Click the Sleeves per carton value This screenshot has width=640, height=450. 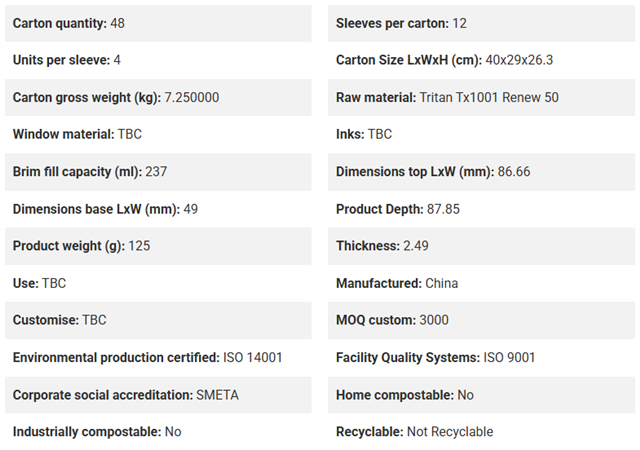pyautogui.click(x=460, y=23)
